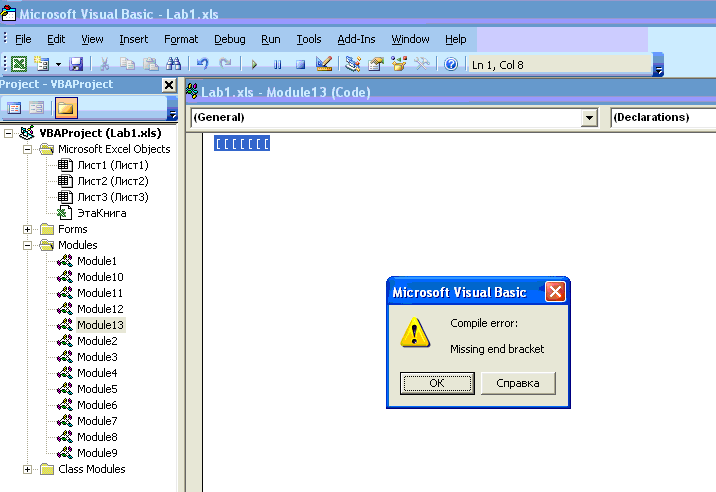Open the Help menu
Viewport: 716px width, 492px height.
[456, 39]
